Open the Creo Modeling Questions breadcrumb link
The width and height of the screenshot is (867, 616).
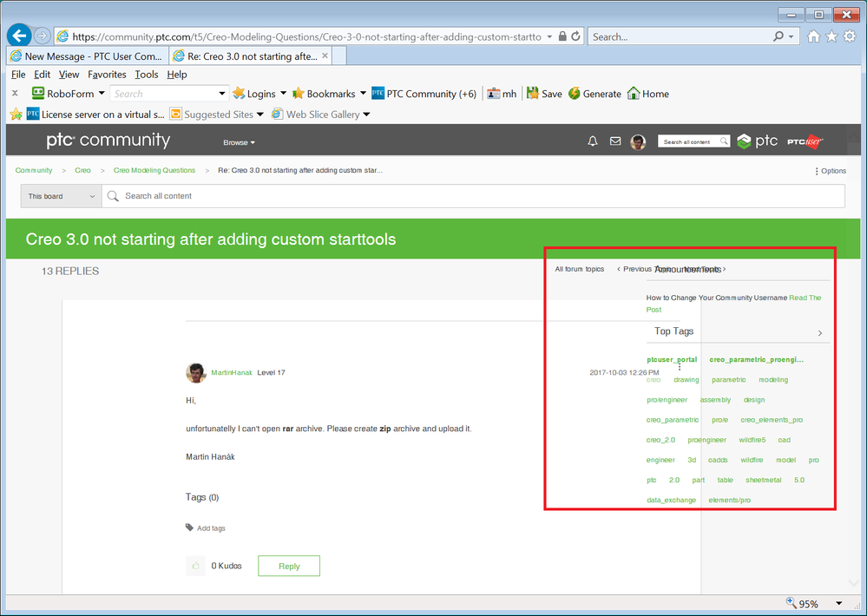tap(154, 170)
